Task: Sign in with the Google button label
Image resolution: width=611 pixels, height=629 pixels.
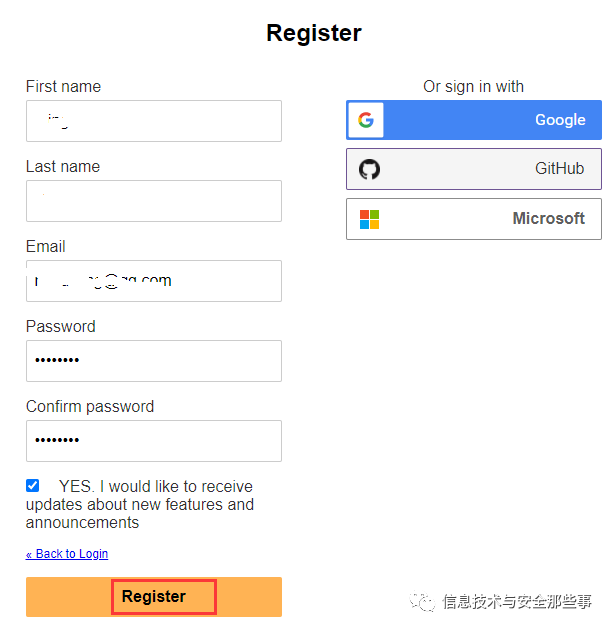Action: click(559, 120)
